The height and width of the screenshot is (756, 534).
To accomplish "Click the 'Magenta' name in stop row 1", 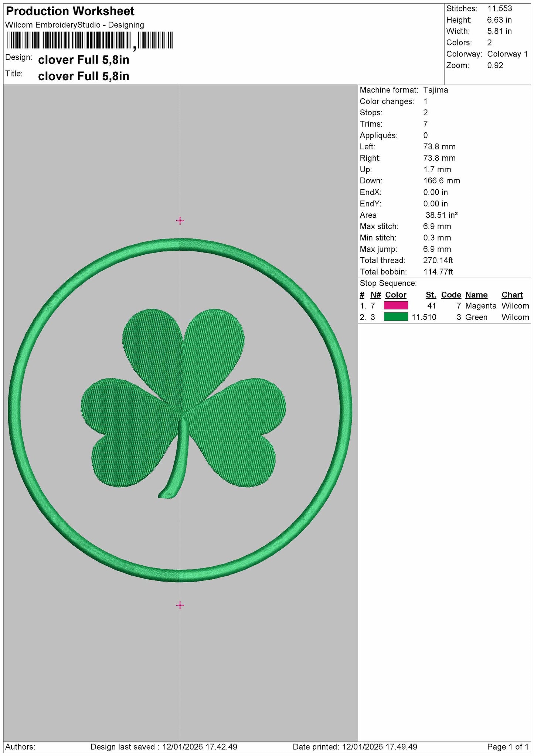I will tap(481, 306).
